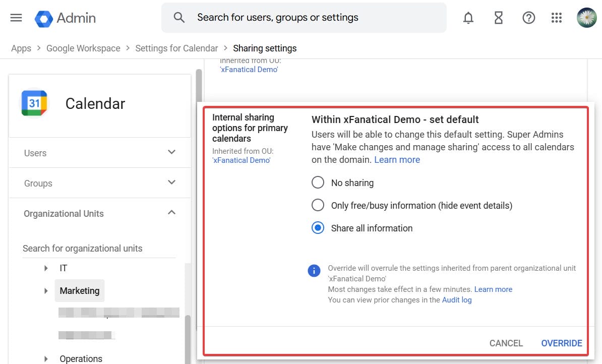Go to the Apps breadcrumb
This screenshot has height=364, width=602.
[21, 48]
